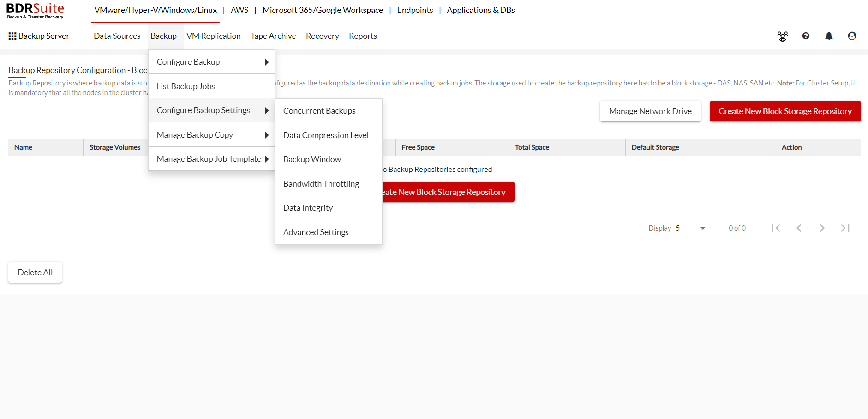This screenshot has height=419, width=868.
Task: Go to the previous page arrow
Action: (799, 228)
